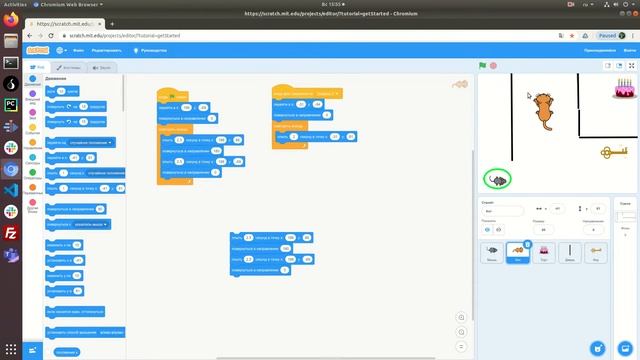Reset workspace zoom to default
The image size is (640, 360).
click(x=461, y=347)
